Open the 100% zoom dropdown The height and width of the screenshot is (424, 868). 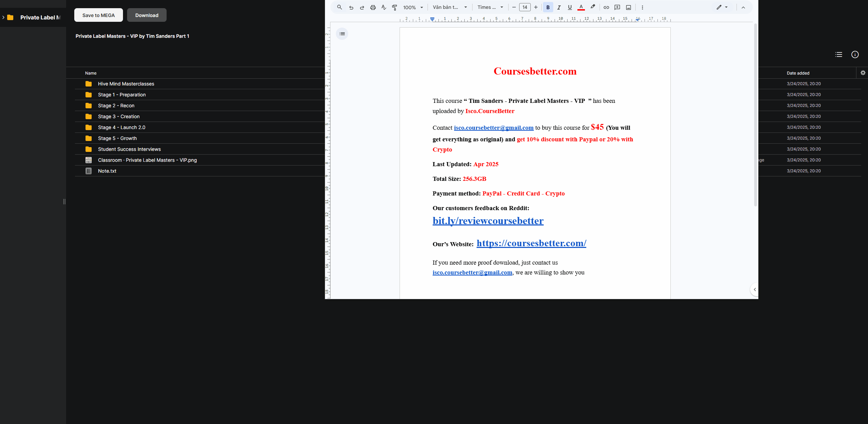point(413,7)
